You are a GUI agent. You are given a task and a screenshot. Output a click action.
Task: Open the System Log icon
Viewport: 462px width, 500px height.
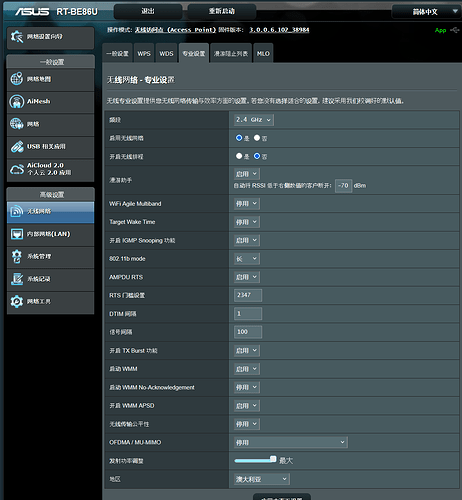pyautogui.click(x=17, y=279)
